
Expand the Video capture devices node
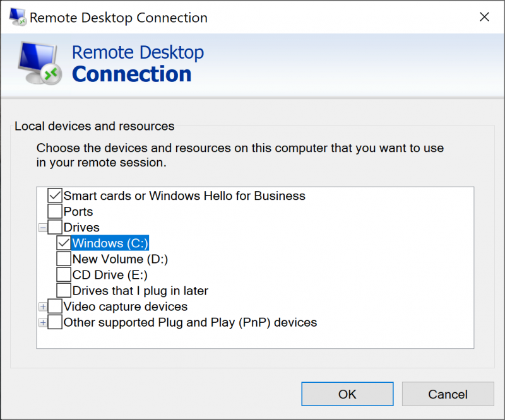pyautogui.click(x=43, y=306)
